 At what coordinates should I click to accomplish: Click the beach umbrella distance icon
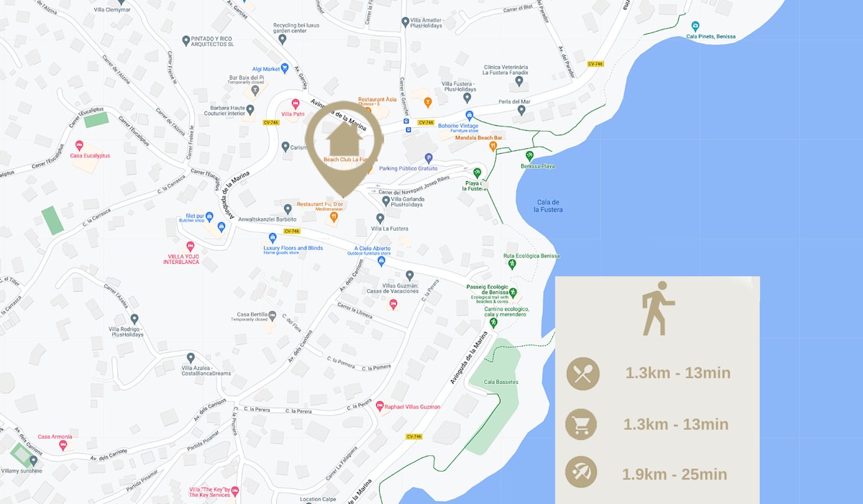[583, 473]
